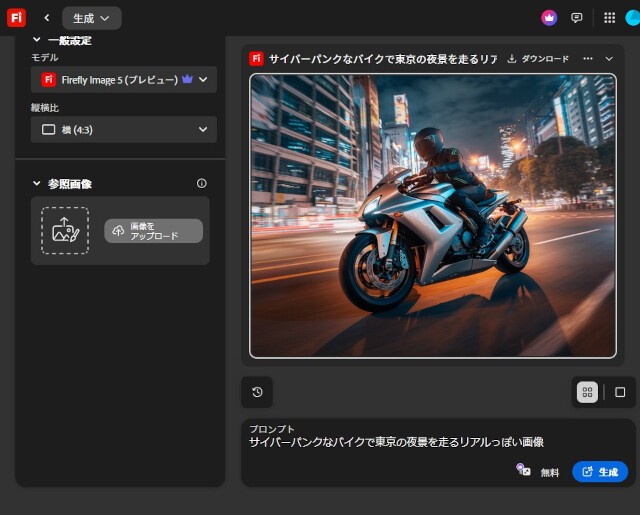Click the prompt enhance icon beside 無料

[x=523, y=470]
